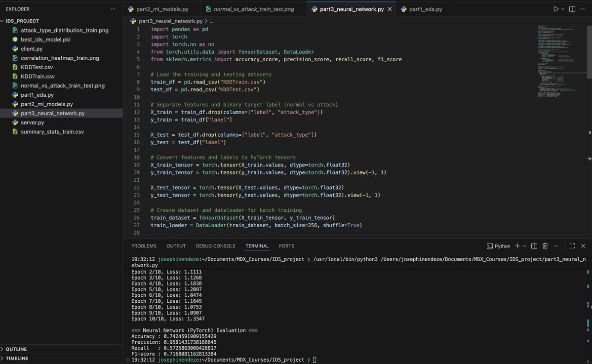The width and height of the screenshot is (592, 364).
Task: Open correlation_heatmap_train.png file
Action: 60,58
